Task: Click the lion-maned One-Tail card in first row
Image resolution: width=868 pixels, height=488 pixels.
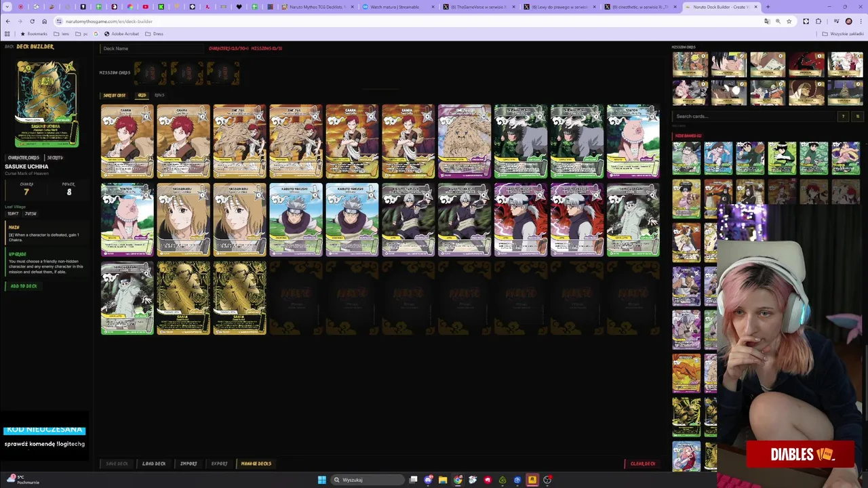Action: point(465,141)
